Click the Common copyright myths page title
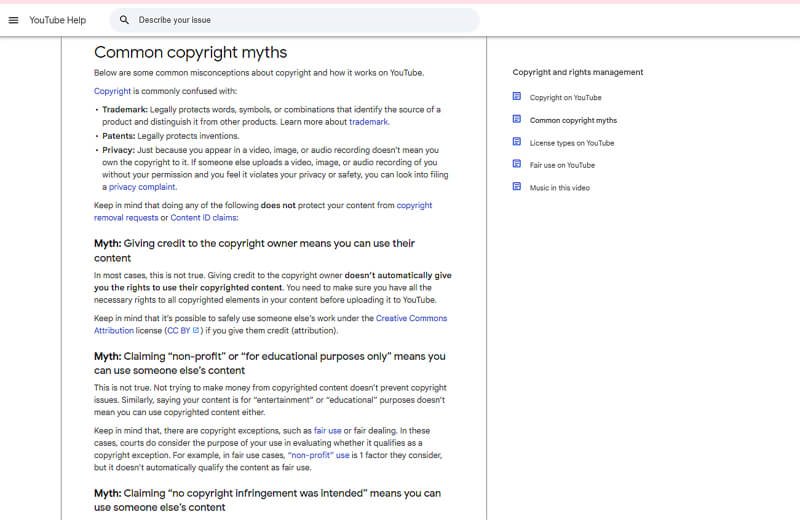Viewport: 800px width, 520px height. 190,53
